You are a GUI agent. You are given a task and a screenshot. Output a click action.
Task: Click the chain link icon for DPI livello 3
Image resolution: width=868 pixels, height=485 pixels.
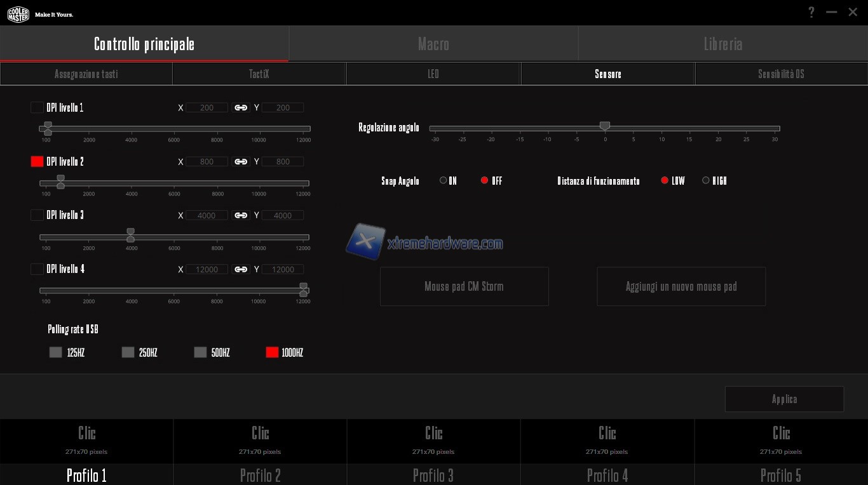coord(241,216)
